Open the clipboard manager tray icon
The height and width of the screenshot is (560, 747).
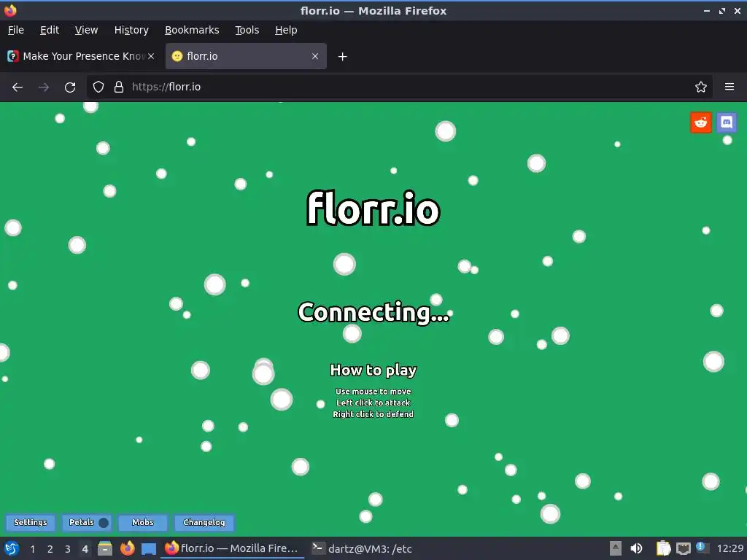(x=663, y=548)
